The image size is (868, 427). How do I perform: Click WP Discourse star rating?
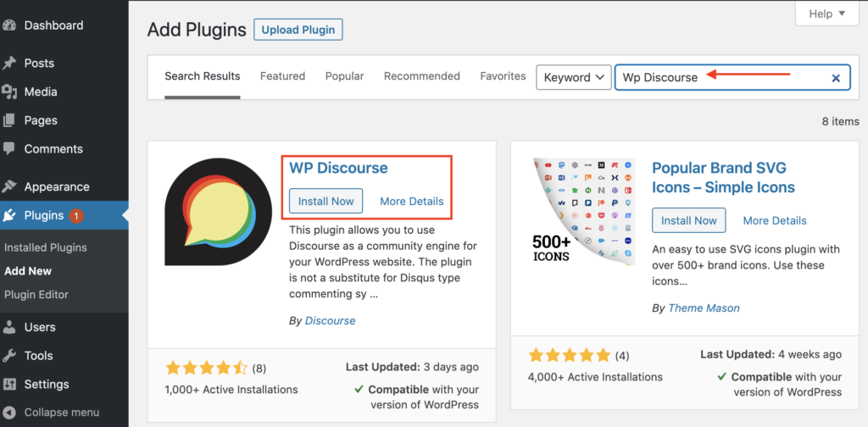[207, 368]
